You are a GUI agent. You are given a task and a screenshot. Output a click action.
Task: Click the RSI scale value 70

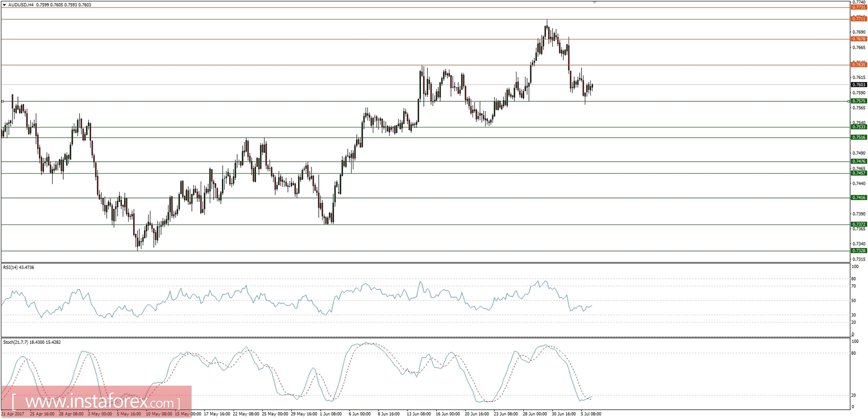click(x=854, y=286)
